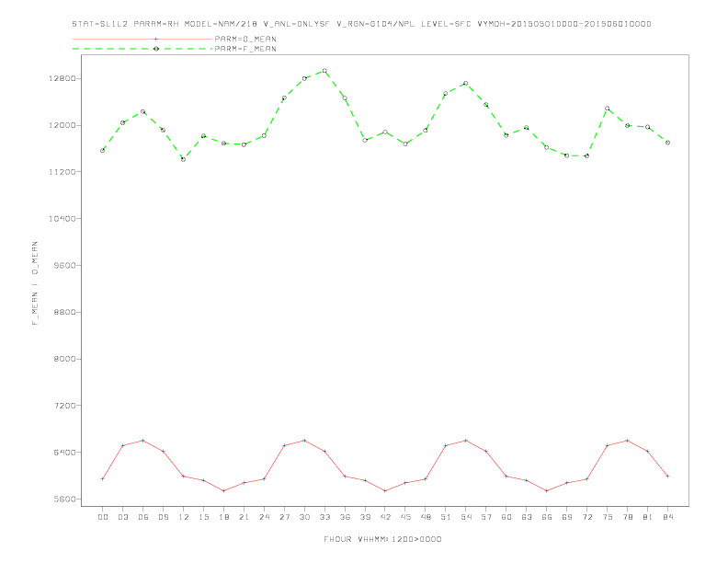Click y-axis tick label 6400
This screenshot has width=728, height=563.
[64, 453]
